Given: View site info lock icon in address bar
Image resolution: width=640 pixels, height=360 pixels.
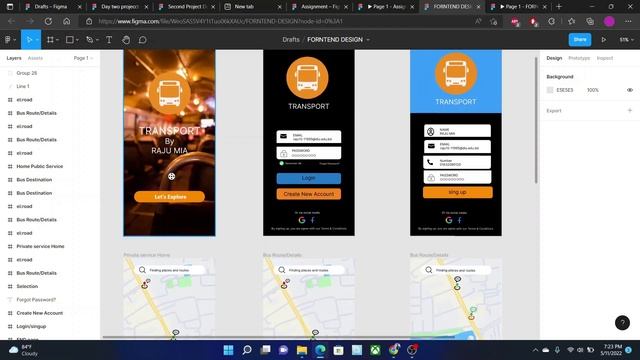Looking at the screenshot, I should click(89, 21).
